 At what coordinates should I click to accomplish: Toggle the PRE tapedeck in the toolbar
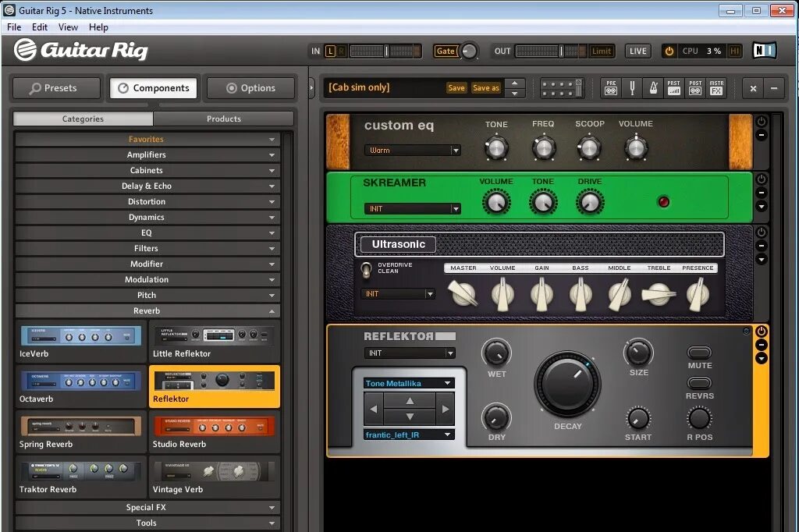click(610, 87)
